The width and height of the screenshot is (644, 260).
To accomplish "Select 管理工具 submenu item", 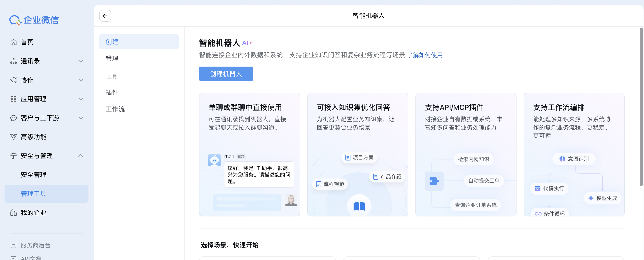I will [x=46, y=194].
